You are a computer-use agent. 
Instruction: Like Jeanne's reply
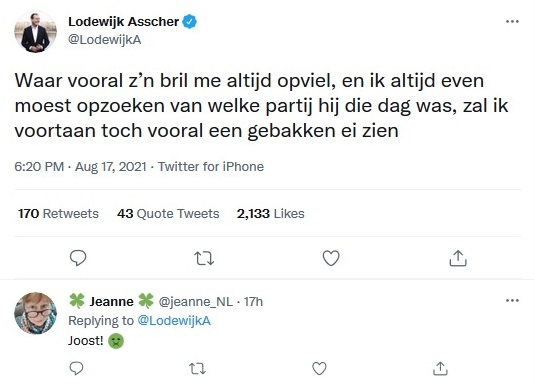pos(319,369)
